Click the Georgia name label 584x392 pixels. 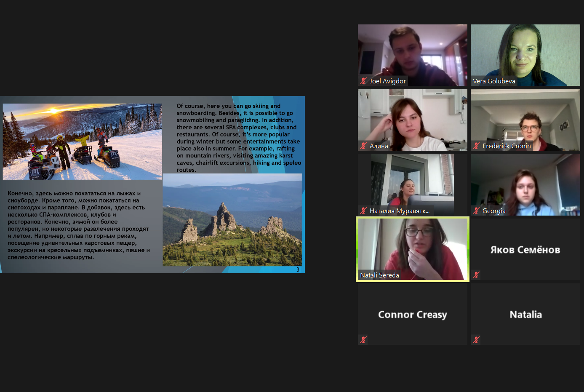494,211
